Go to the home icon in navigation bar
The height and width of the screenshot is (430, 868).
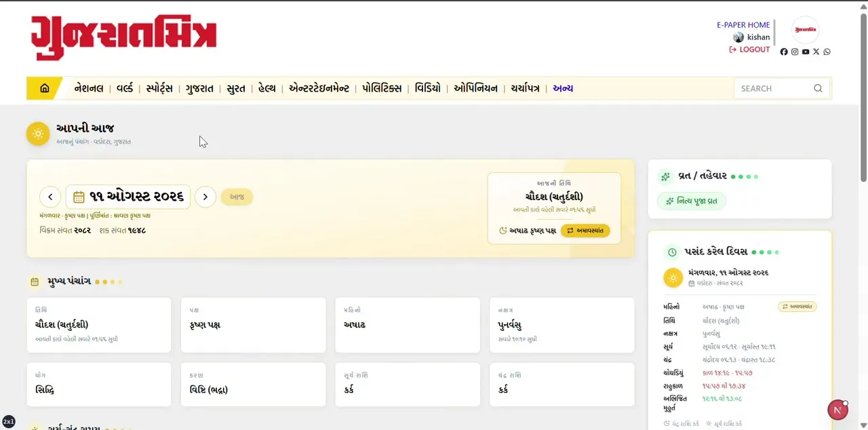click(45, 88)
